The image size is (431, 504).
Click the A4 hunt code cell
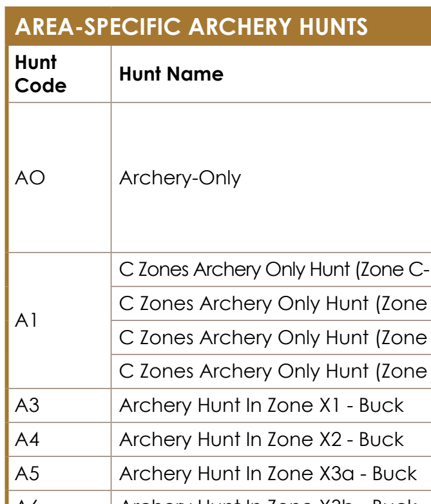pyautogui.click(x=59, y=440)
